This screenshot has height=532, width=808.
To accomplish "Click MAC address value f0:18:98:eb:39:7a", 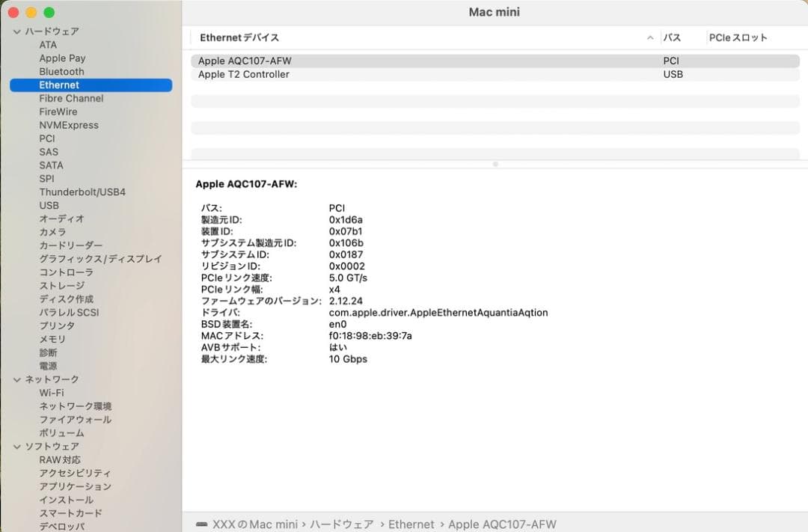I will [x=370, y=336].
